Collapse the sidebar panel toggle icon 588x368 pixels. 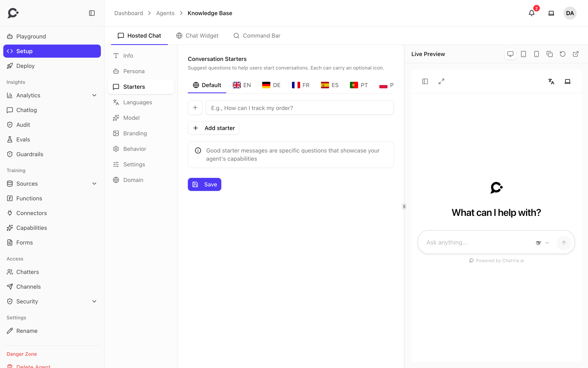click(x=92, y=13)
